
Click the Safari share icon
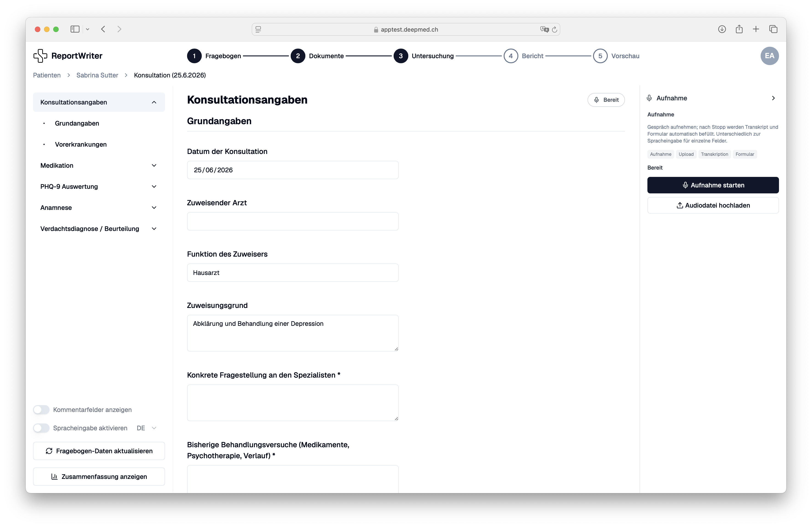739,29
